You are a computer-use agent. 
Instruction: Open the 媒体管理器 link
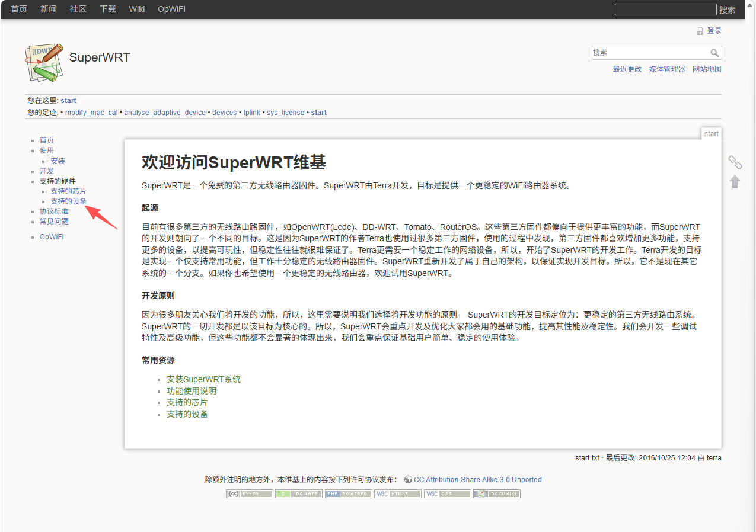click(x=667, y=69)
